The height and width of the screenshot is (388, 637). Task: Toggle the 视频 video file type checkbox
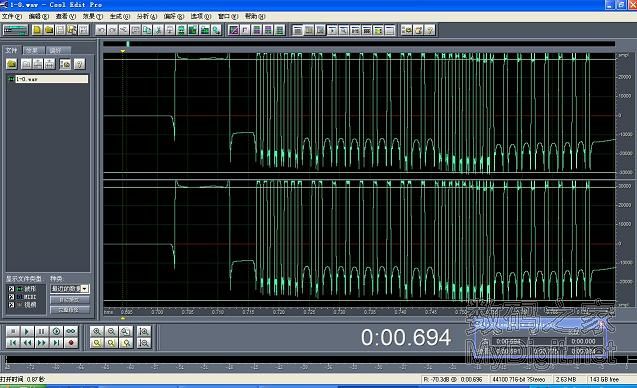pyautogui.click(x=11, y=304)
